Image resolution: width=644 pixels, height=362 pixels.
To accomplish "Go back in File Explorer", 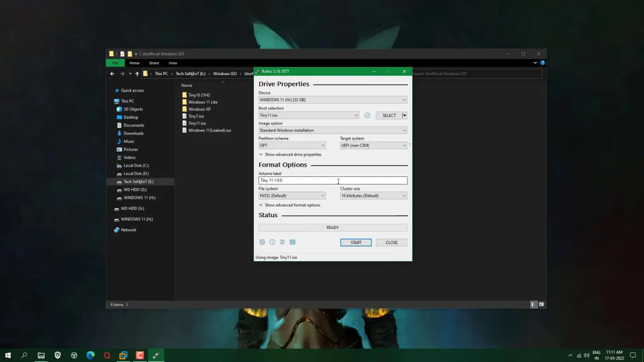I will pos(112,73).
